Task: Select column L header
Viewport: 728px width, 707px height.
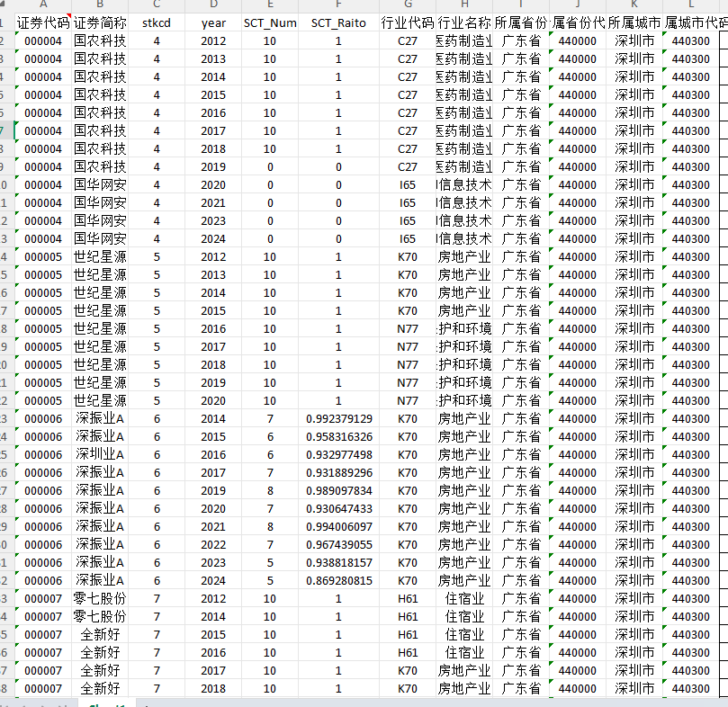Action: [691, 5]
